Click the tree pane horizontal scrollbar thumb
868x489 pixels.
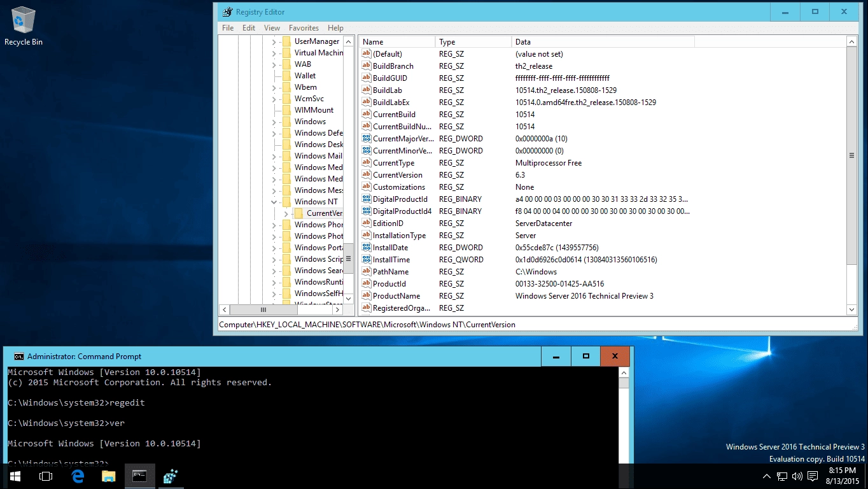[263, 310]
